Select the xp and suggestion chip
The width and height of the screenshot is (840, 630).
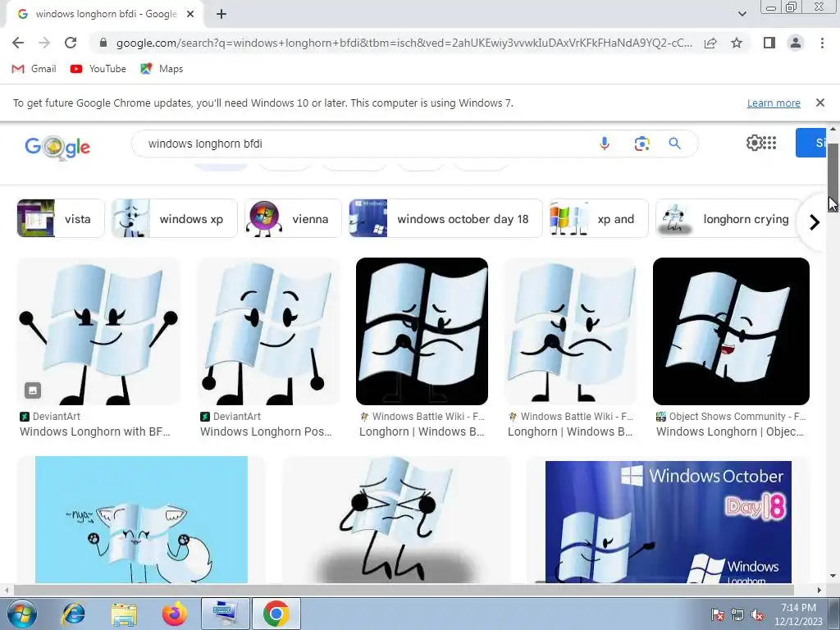599,218
